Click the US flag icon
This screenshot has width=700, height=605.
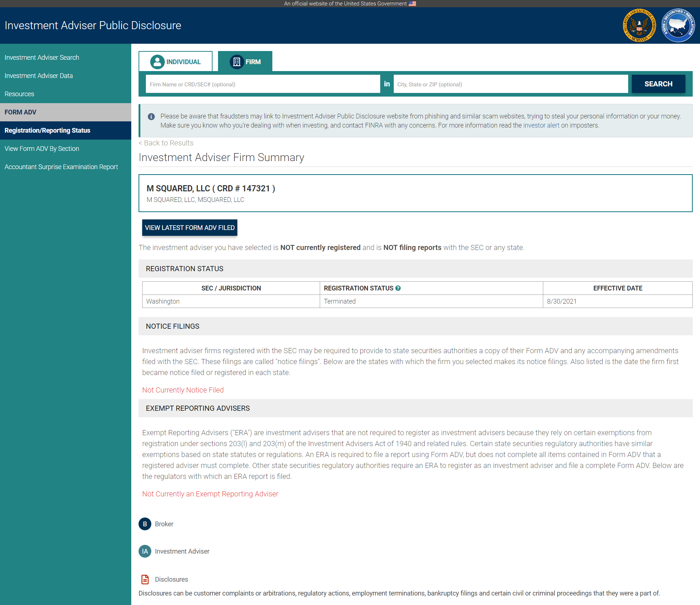[412, 4]
